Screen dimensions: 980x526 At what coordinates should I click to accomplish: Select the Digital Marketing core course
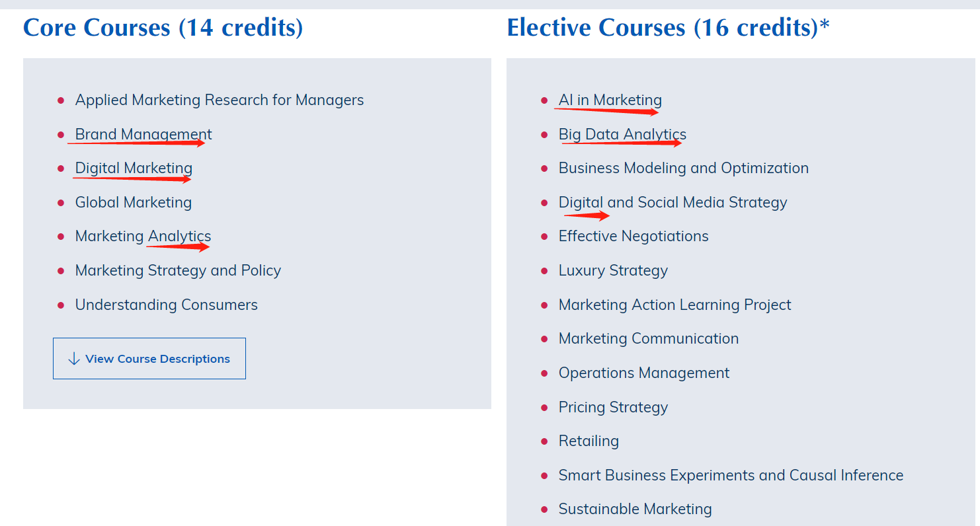click(x=134, y=169)
